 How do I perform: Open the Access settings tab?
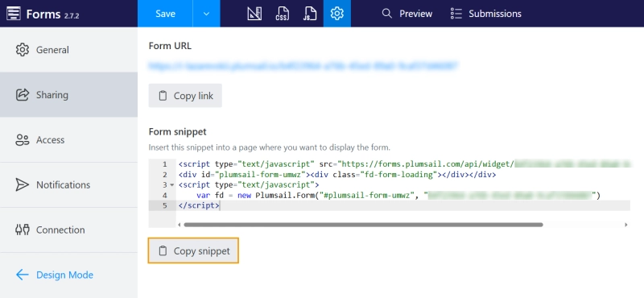coord(68,140)
